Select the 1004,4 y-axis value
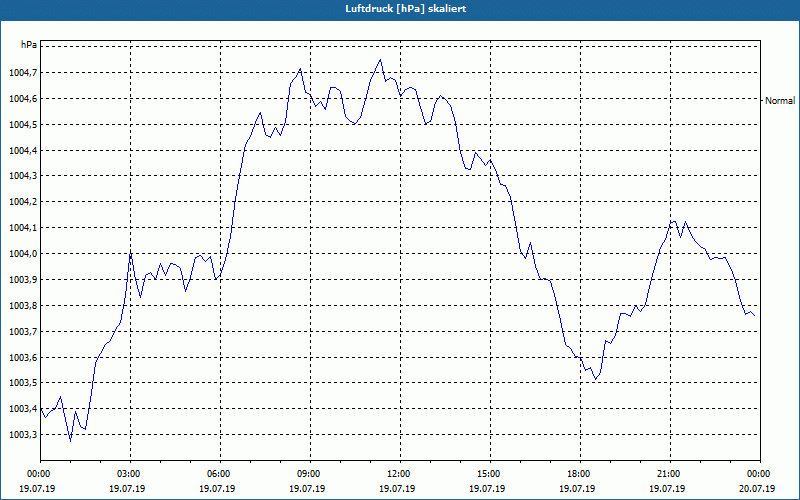 [23, 151]
